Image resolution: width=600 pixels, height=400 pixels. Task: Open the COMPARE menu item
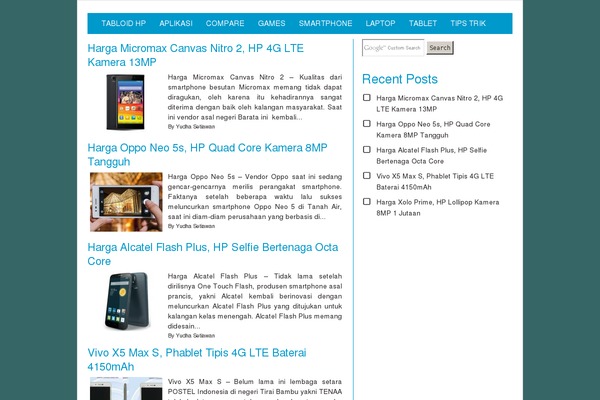point(225,23)
